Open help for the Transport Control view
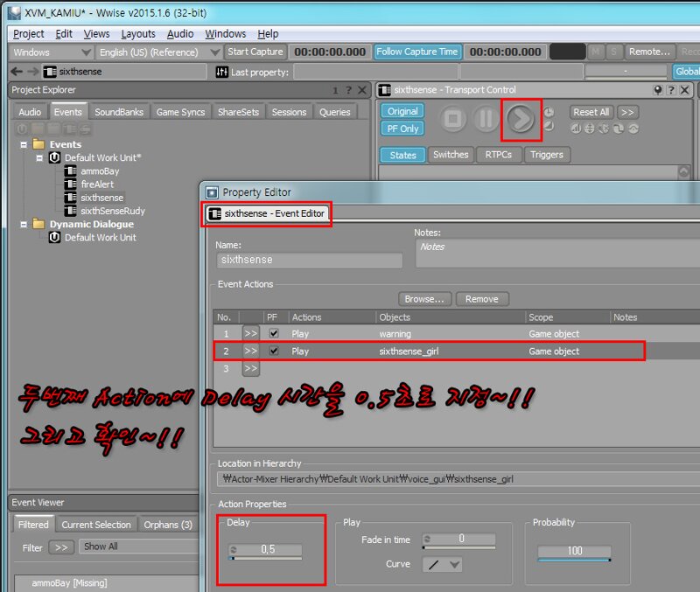Image resolution: width=700 pixels, height=592 pixels. coord(671,90)
